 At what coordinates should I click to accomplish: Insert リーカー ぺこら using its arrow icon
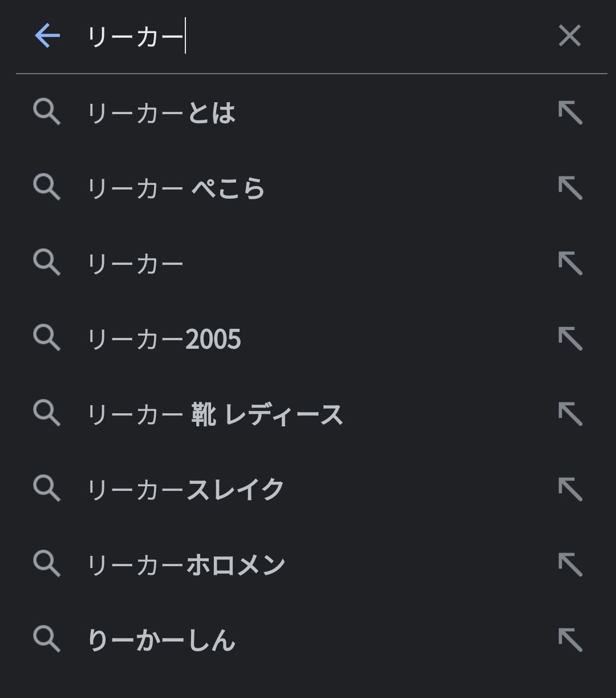click(x=570, y=188)
